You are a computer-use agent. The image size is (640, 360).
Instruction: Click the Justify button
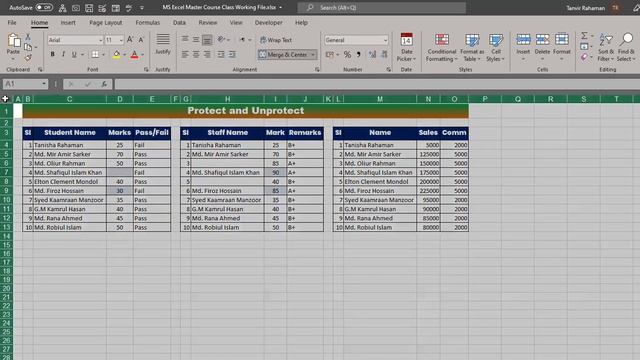point(163,44)
